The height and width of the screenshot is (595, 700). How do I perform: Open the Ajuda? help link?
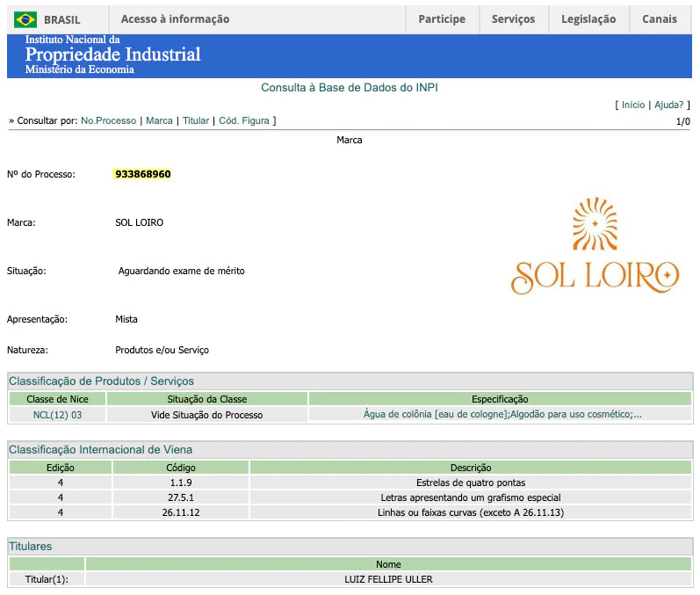(668, 105)
